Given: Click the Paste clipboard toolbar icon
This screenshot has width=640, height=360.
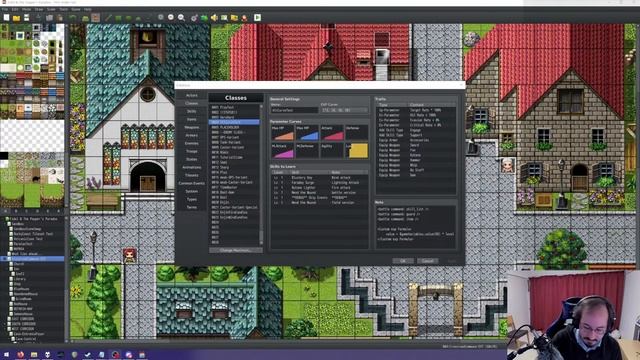Looking at the screenshot, I should [60, 18].
